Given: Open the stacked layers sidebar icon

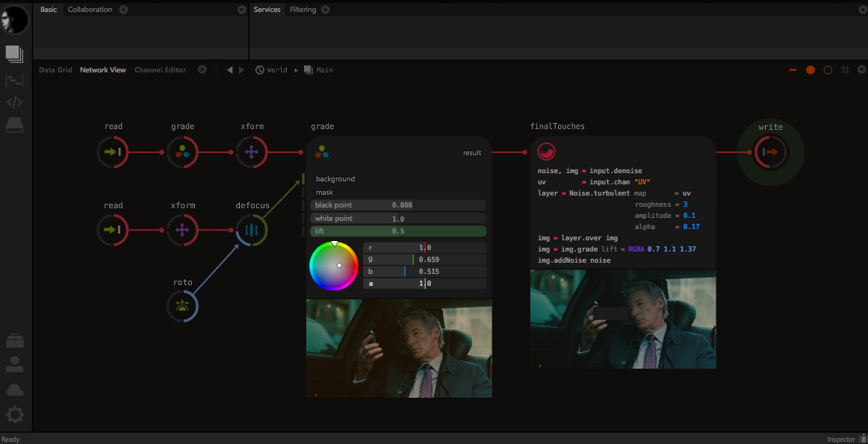Looking at the screenshot, I should coord(14,54).
